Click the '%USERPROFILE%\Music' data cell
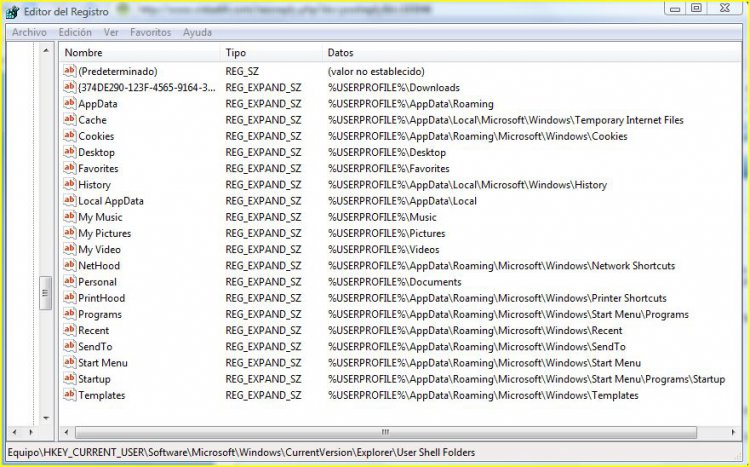Viewport: 750px width, 467px height. (x=382, y=217)
